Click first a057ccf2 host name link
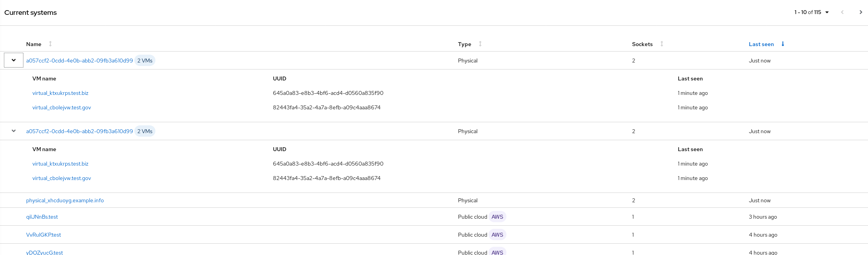 [x=79, y=61]
